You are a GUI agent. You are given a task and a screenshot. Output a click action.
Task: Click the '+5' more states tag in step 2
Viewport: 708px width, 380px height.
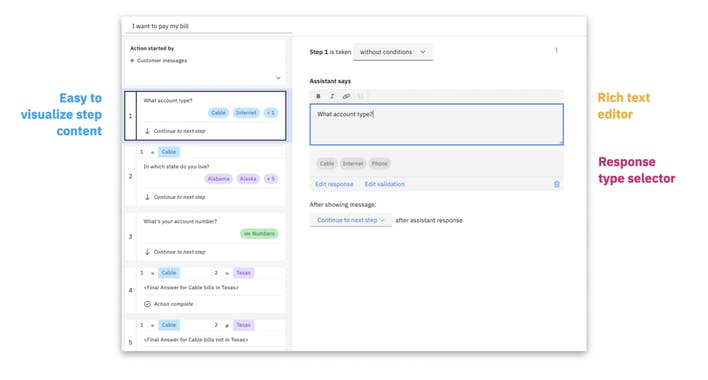tap(271, 179)
